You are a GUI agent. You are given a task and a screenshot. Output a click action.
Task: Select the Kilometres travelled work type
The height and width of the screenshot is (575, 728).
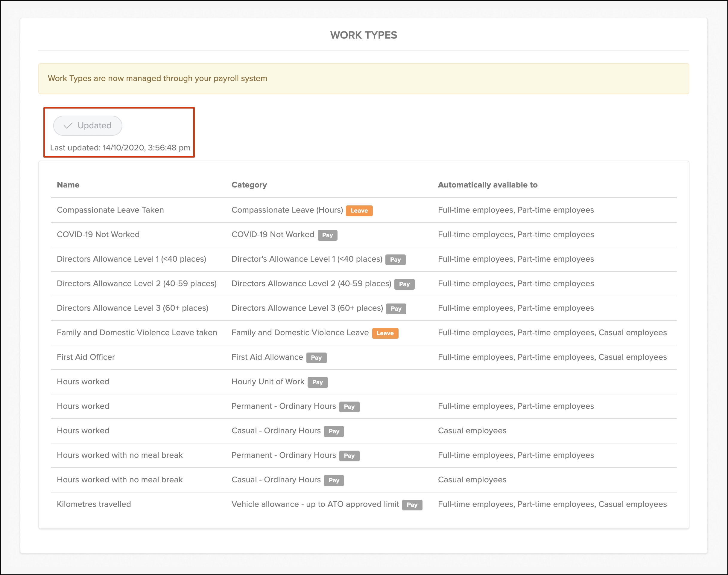[94, 504]
